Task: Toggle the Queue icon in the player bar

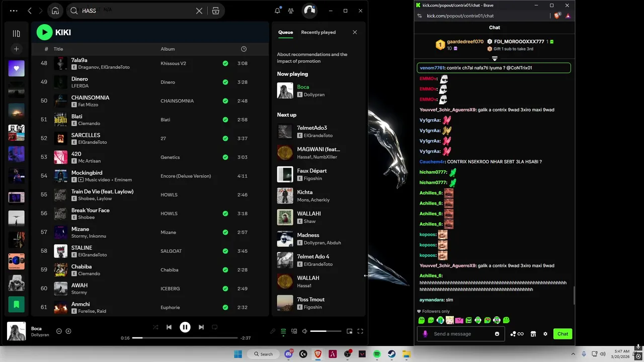Action: click(283, 331)
